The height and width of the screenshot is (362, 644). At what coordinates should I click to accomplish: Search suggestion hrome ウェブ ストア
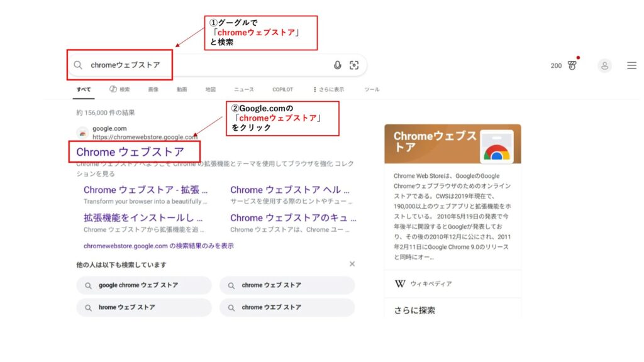144,307
